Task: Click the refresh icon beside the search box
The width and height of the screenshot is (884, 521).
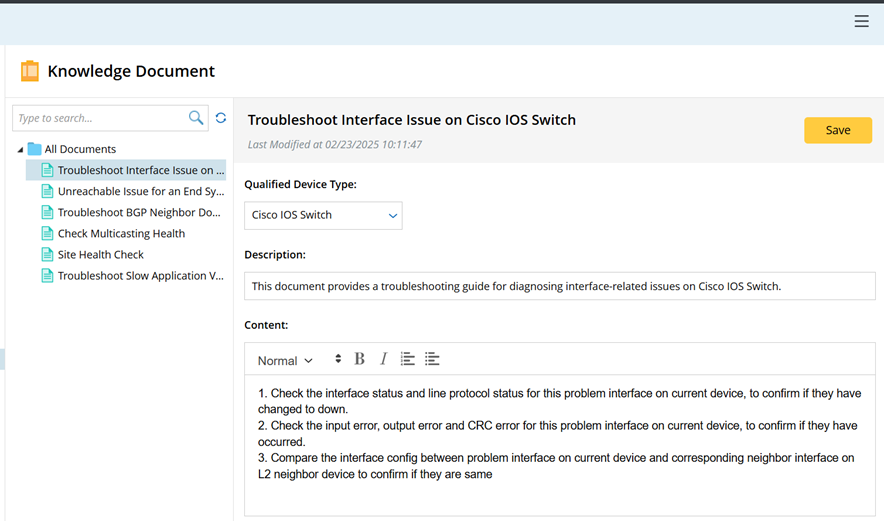Action: 221,118
